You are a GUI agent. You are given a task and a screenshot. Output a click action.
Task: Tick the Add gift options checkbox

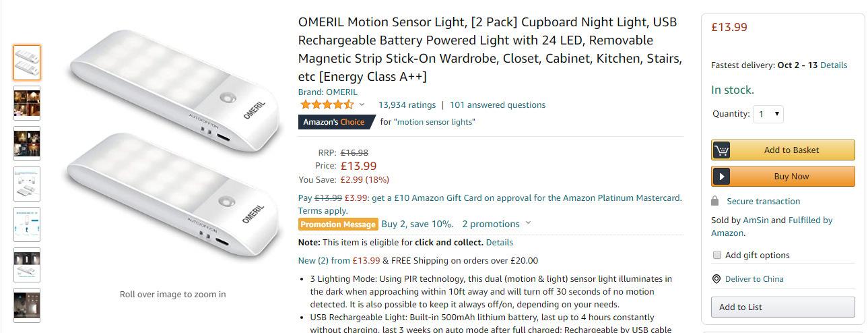pos(717,255)
